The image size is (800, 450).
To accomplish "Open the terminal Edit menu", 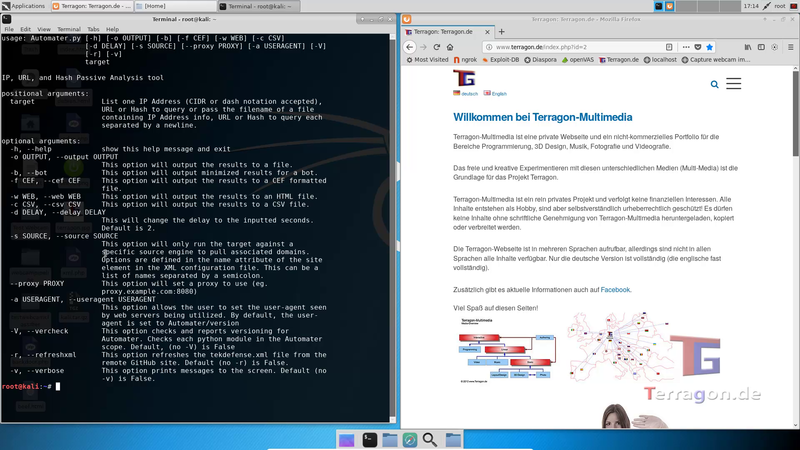I will pyautogui.click(x=26, y=29).
